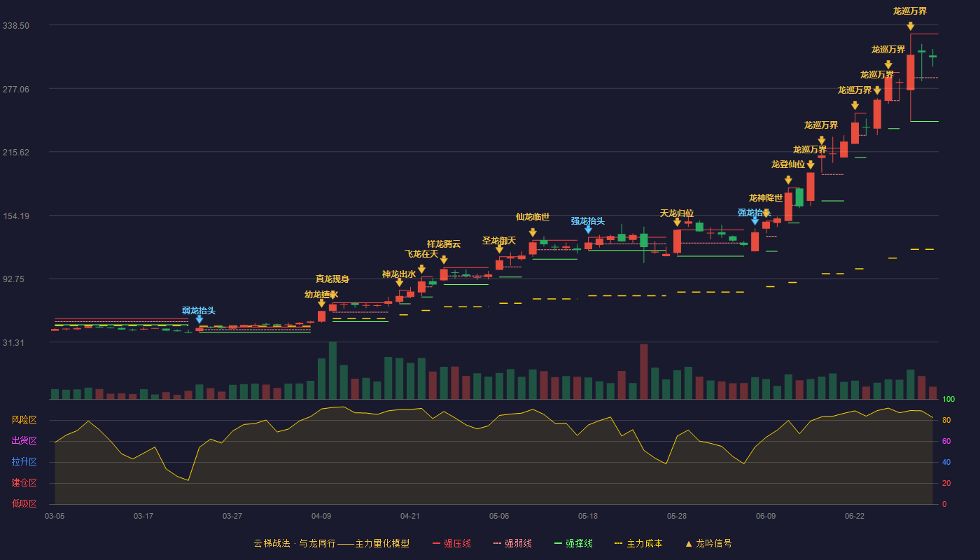Toggle the 主力成本 legend series
980x560 pixels.
[x=638, y=543]
